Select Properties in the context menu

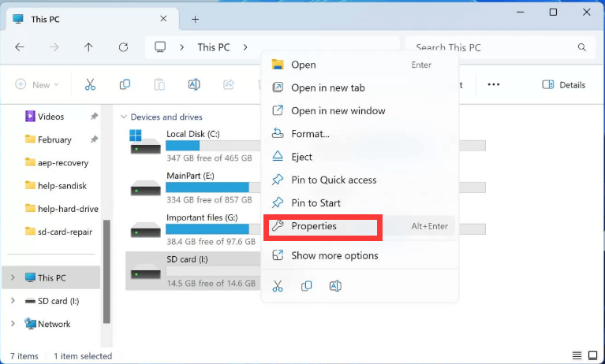[360, 226]
